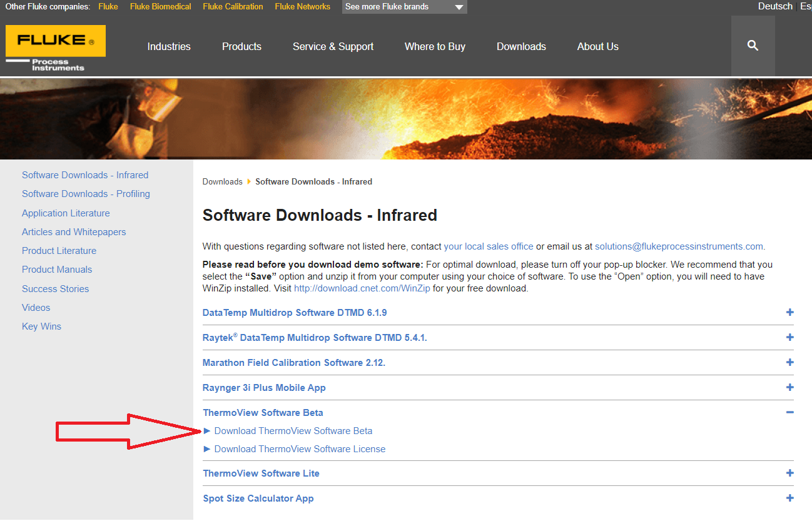Open the Products menu
Viewport: 812px width, 521px height.
pyautogui.click(x=241, y=46)
